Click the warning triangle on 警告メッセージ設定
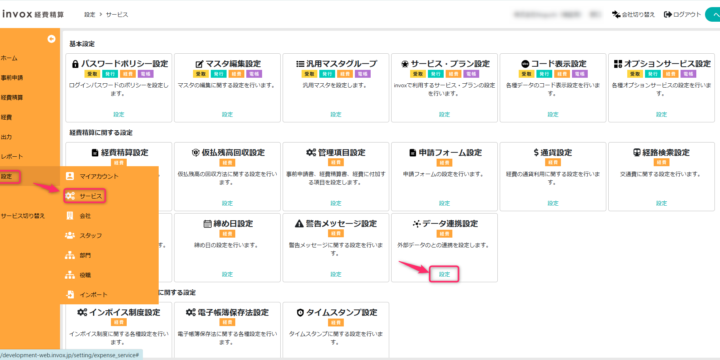This screenshot has height=360, width=720. pyautogui.click(x=298, y=224)
